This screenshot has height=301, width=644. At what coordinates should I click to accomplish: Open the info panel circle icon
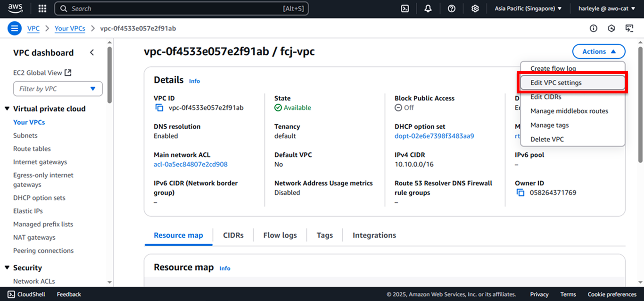point(594,28)
